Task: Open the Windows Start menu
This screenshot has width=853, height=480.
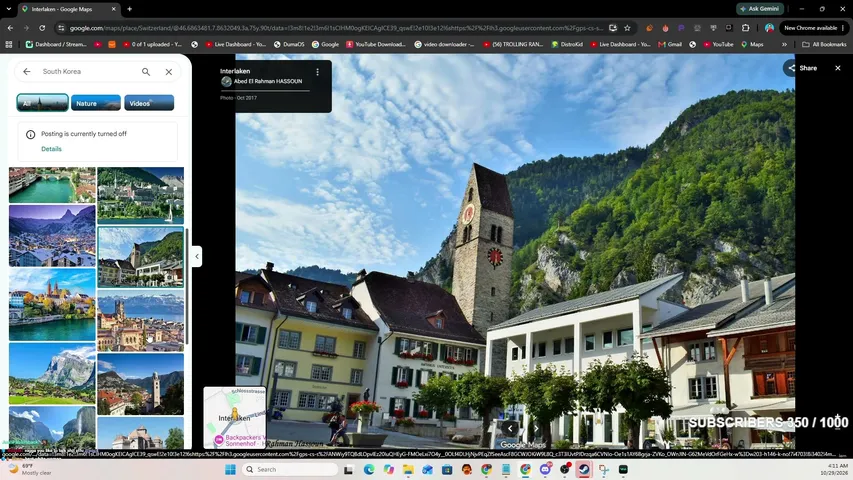Action: pyautogui.click(x=230, y=469)
